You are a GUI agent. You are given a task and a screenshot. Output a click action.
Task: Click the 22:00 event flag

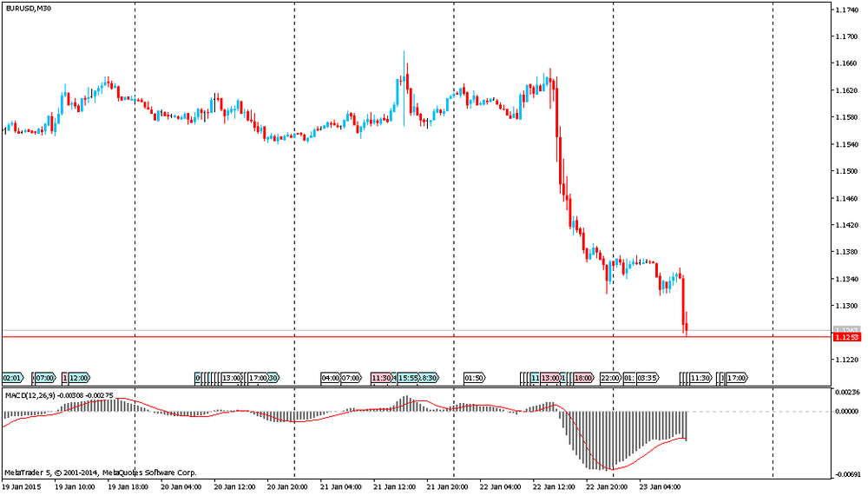[610, 378]
